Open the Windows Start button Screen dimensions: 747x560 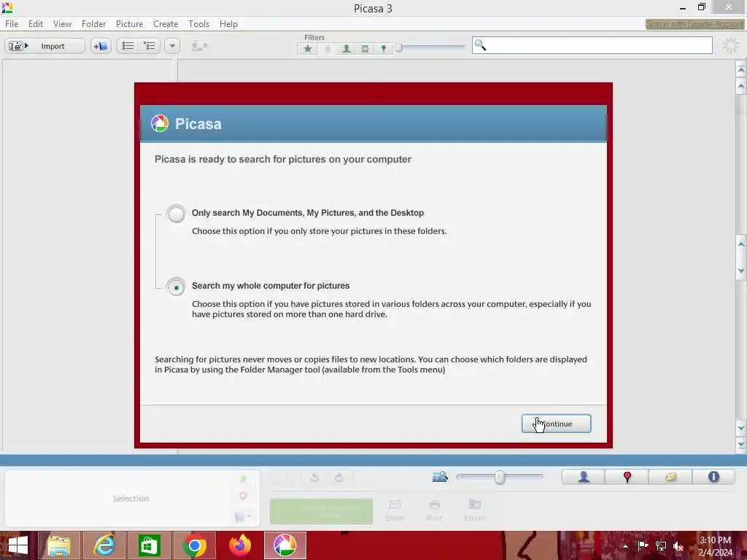(x=18, y=545)
